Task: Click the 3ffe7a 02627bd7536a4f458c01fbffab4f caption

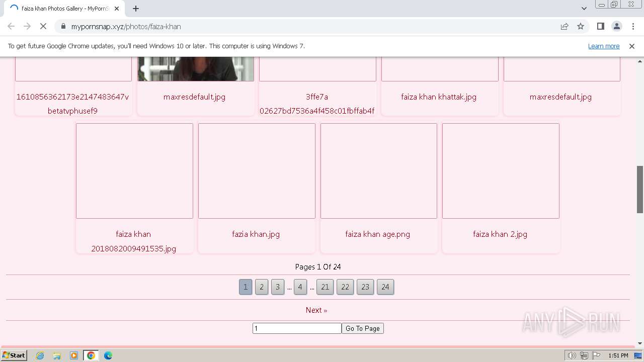Action: tap(317, 104)
